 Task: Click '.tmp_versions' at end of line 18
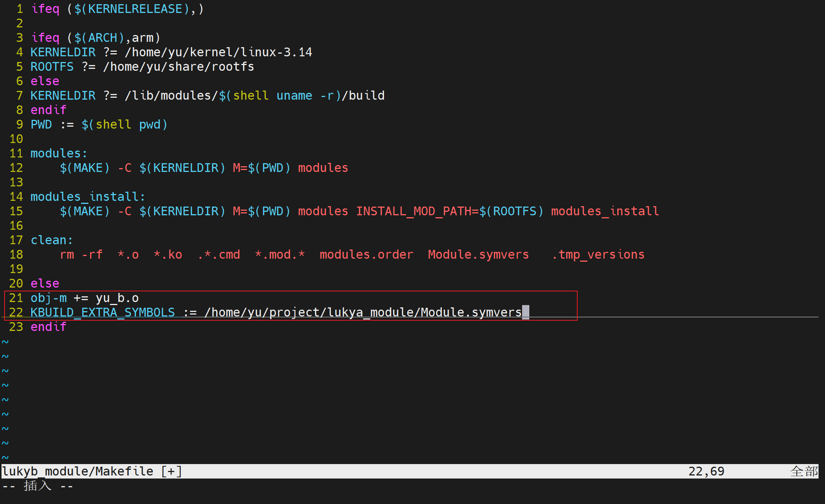(x=598, y=254)
